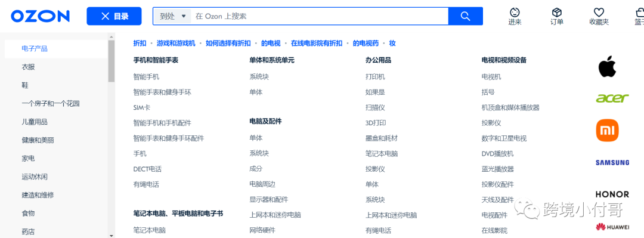Open the 智能手机和手机配件 link
This screenshot has width=644, height=238.
pyautogui.click(x=162, y=123)
